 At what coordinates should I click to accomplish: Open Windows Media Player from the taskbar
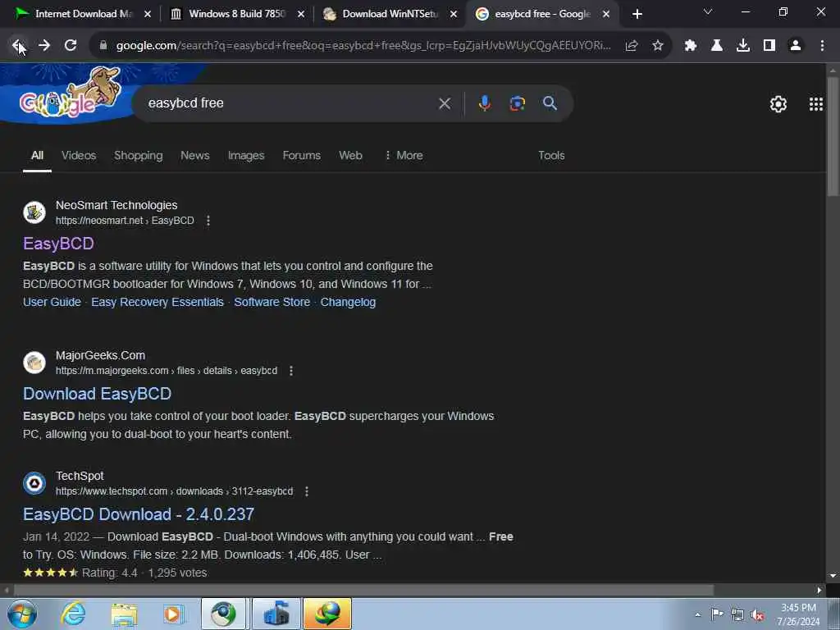[174, 614]
